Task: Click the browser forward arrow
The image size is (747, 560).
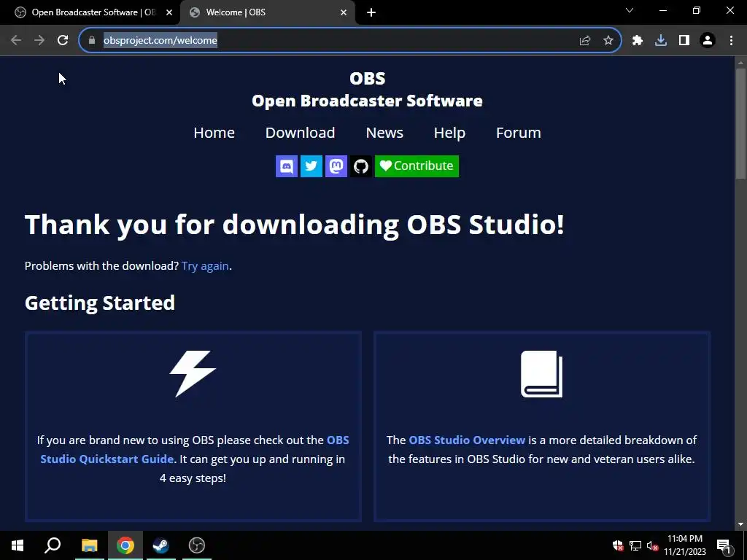Action: coord(39,41)
